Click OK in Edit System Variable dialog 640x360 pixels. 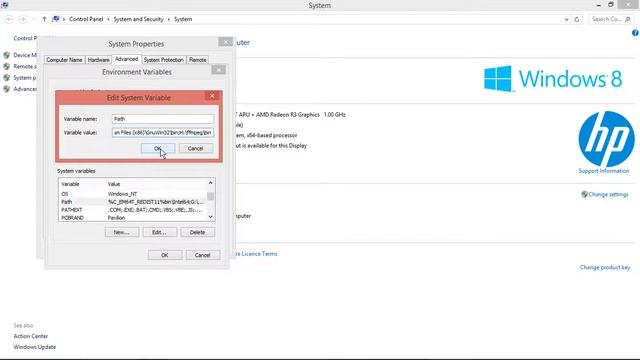[x=158, y=149]
